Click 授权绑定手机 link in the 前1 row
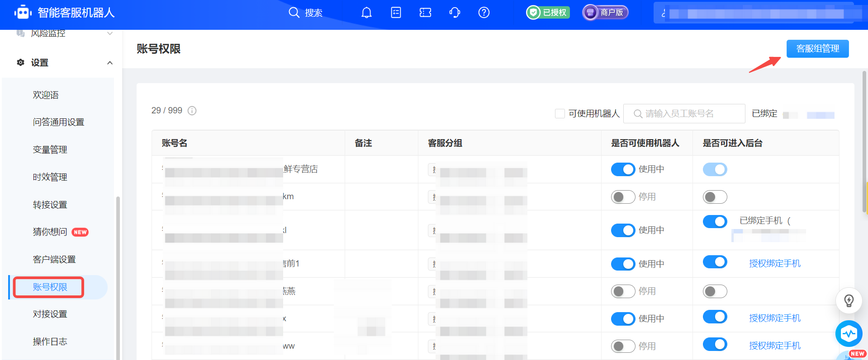The height and width of the screenshot is (360, 868). pos(774,263)
